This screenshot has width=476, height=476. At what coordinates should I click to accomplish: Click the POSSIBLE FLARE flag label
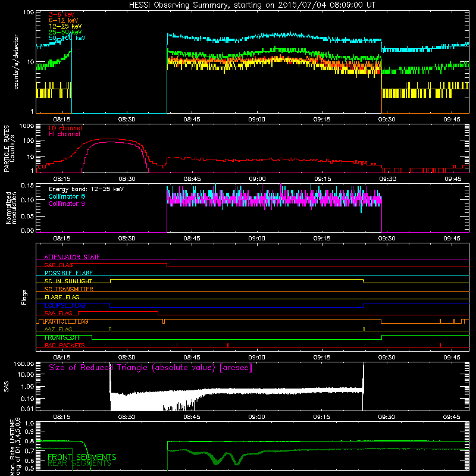[68, 273]
